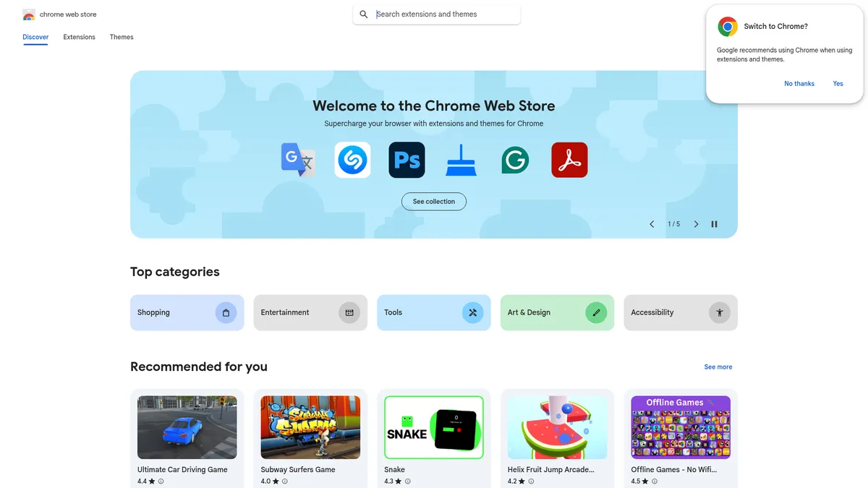Image resolution: width=868 pixels, height=488 pixels.
Task: Click the slide counter 1 / 5
Action: (x=673, y=224)
